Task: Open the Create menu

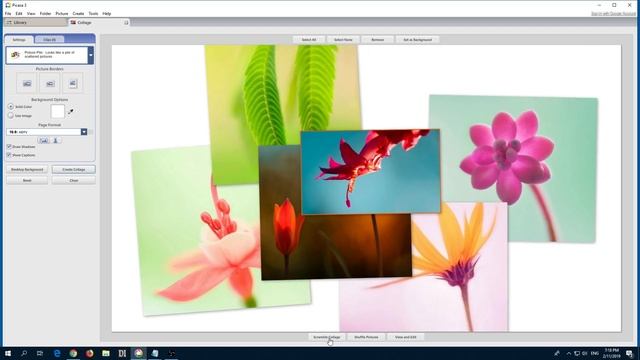Action: click(78, 13)
